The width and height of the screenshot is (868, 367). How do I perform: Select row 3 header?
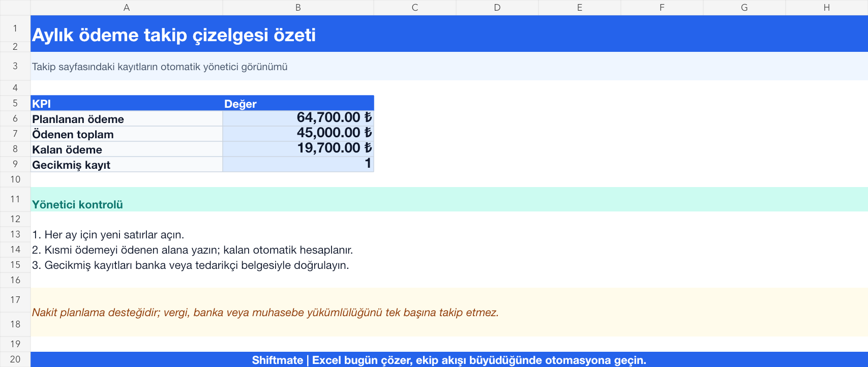point(15,66)
